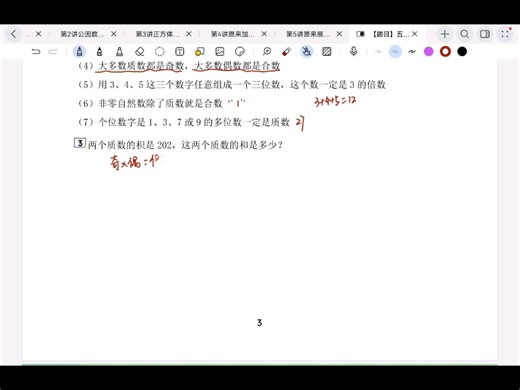Tap statement (5) 用 3、4、5 这三个数字
The image size is (520, 390).
click(x=232, y=85)
